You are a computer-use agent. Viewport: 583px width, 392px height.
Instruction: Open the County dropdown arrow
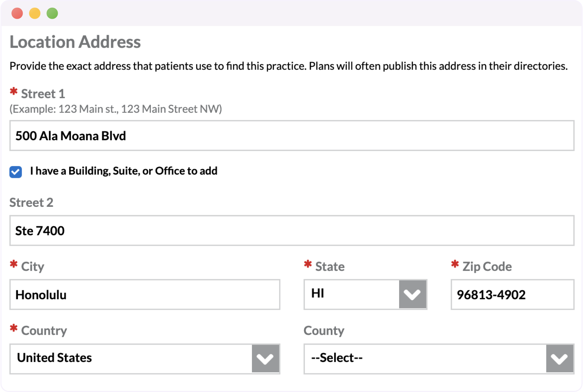(x=560, y=358)
